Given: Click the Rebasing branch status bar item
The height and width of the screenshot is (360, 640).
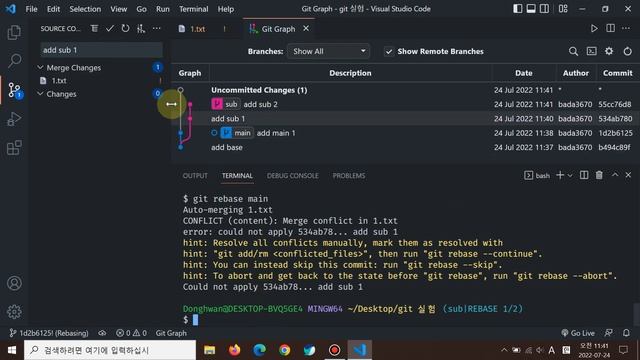Looking at the screenshot, I should point(49,333).
